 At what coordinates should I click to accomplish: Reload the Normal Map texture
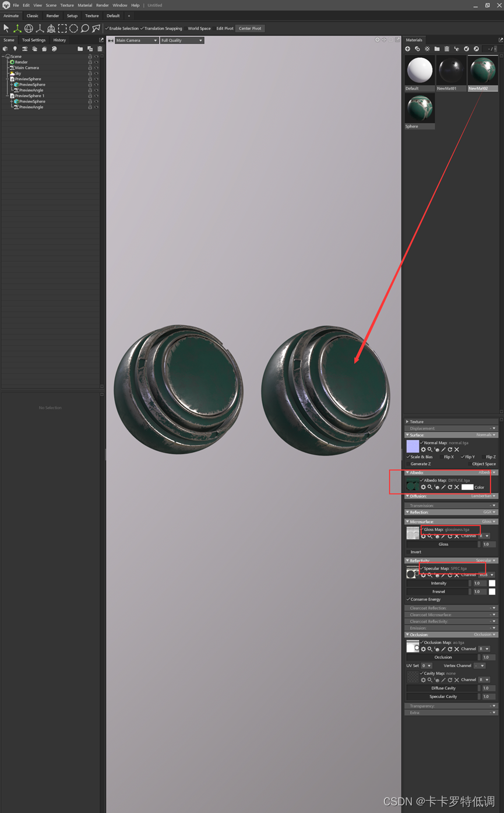pos(450,450)
